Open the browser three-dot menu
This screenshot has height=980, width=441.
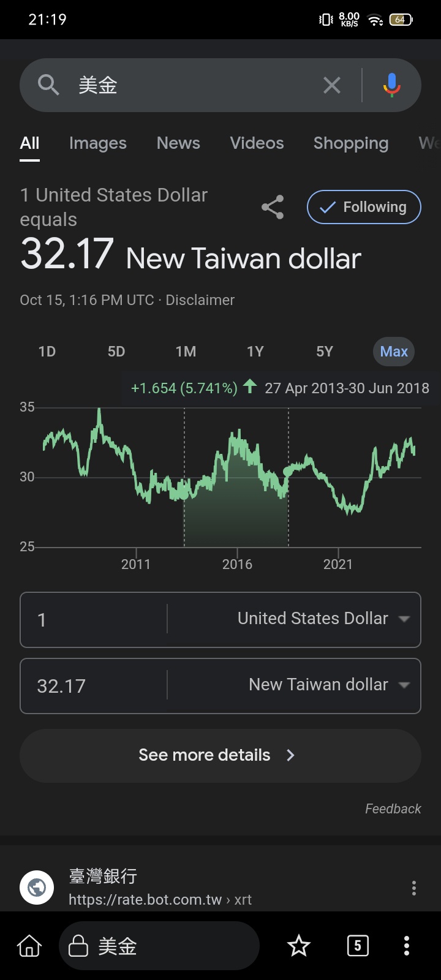pos(407,946)
